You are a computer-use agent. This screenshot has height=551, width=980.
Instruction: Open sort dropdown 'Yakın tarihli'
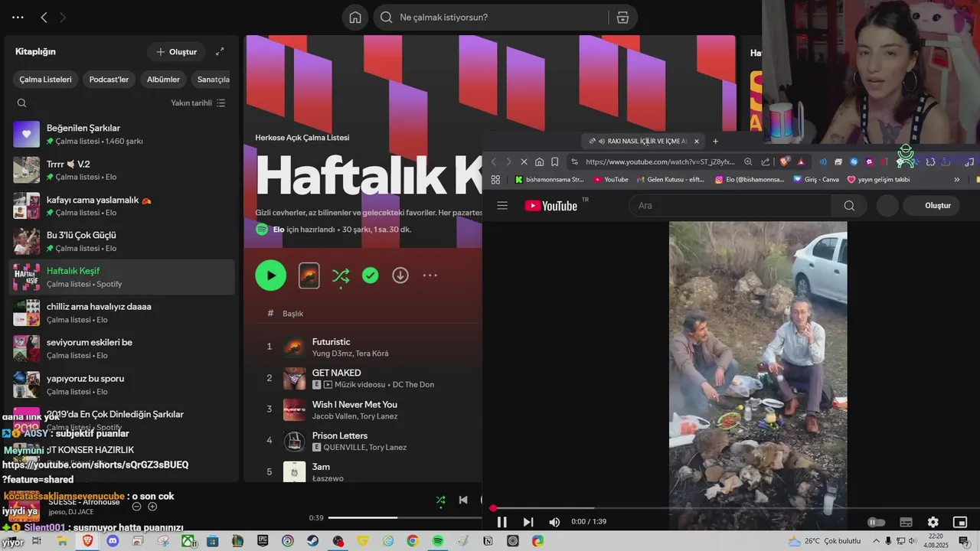coord(198,103)
